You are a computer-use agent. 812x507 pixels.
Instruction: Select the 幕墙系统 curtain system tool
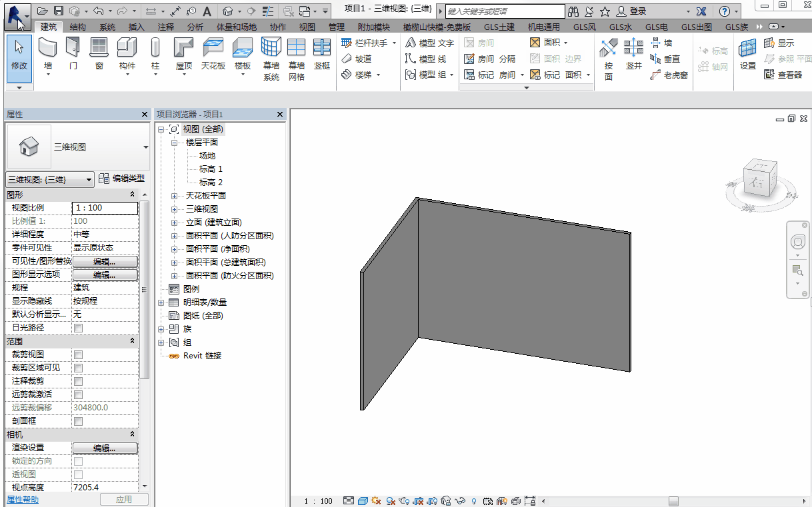271,59
